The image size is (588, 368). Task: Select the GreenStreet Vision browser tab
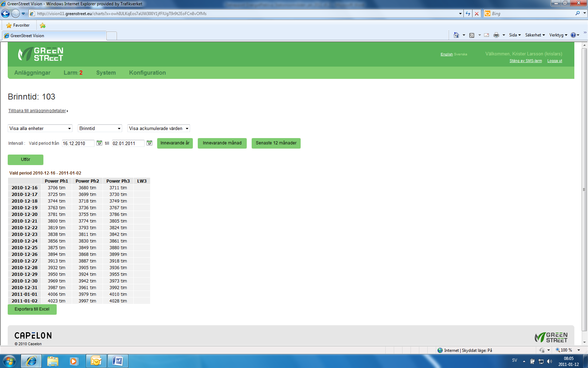coord(54,36)
